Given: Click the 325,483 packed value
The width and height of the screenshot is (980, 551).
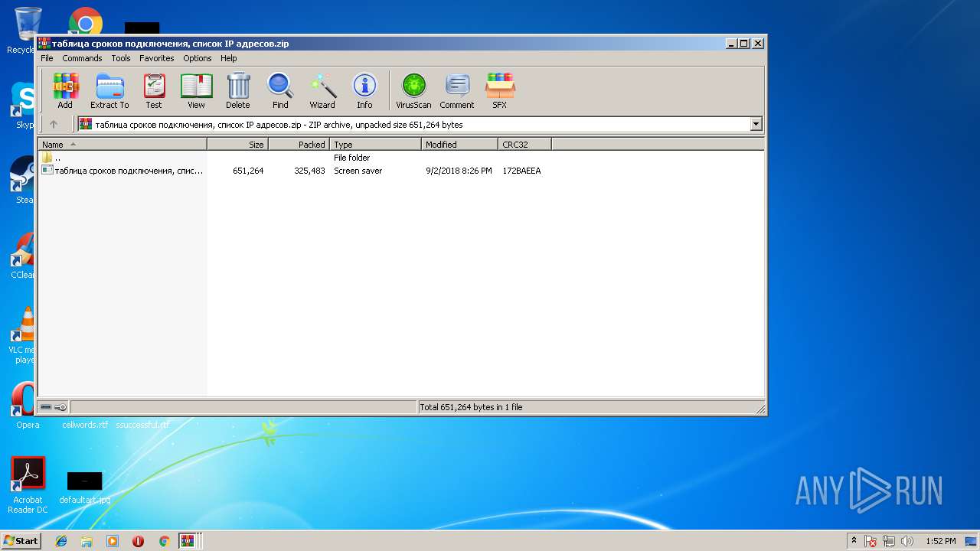Looking at the screenshot, I should point(309,171).
